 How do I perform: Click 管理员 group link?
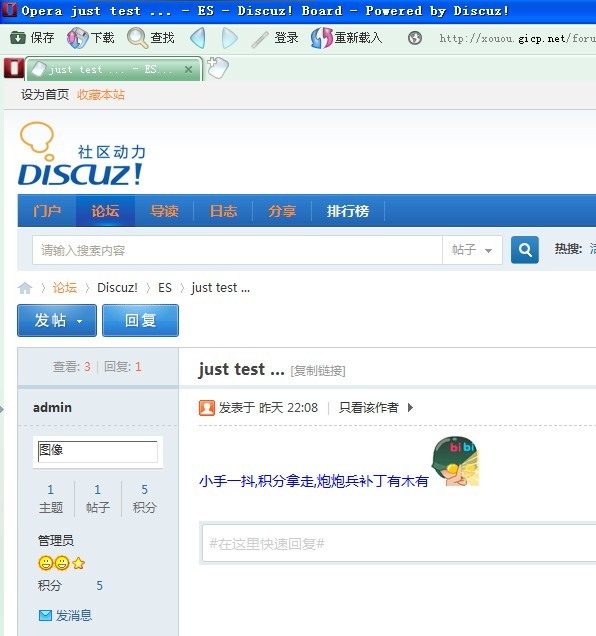point(56,541)
